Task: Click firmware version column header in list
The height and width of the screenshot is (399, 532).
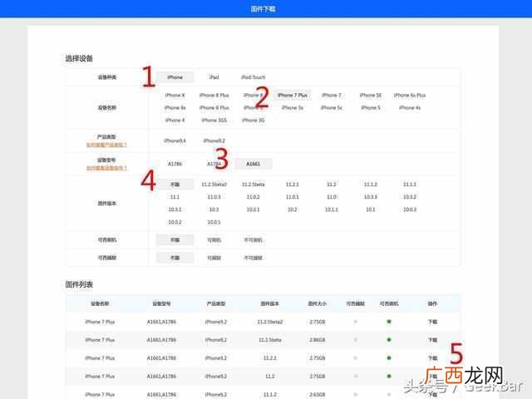Action: (269, 303)
